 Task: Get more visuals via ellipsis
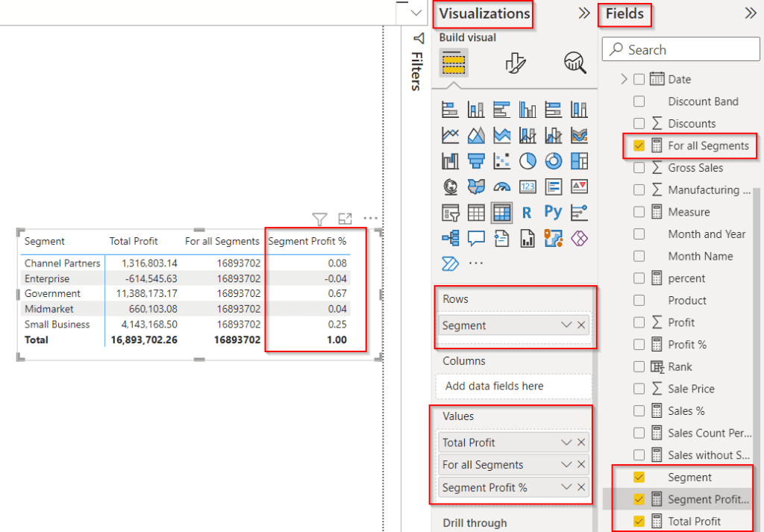(x=475, y=263)
